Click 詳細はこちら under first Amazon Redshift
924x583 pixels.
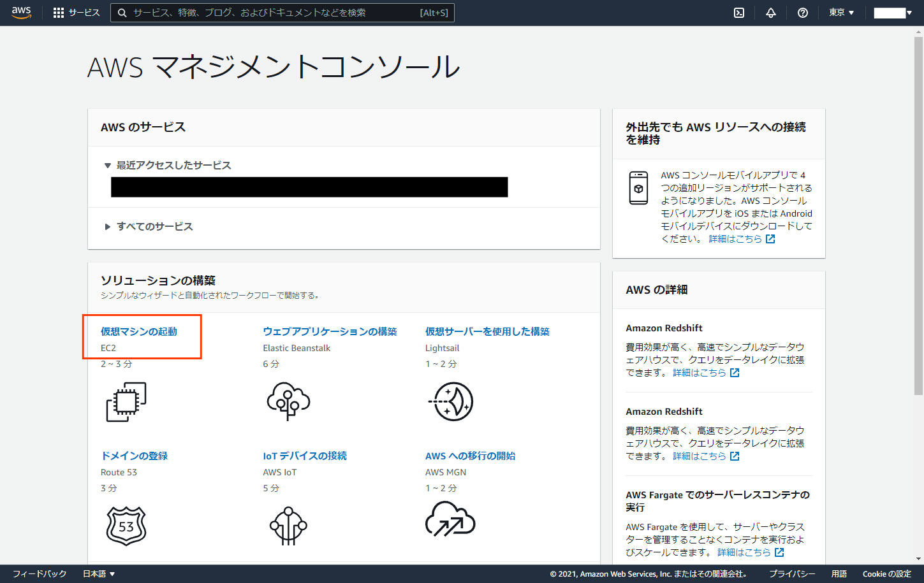700,373
